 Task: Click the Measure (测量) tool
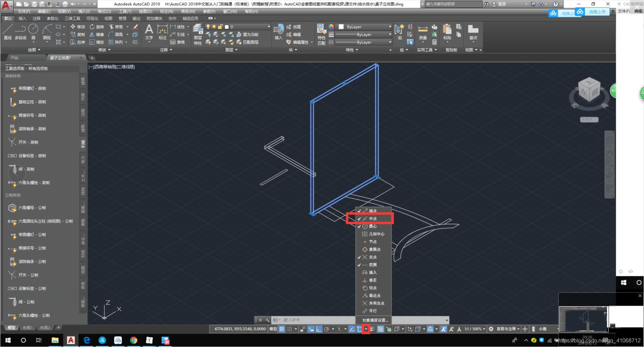(423, 32)
